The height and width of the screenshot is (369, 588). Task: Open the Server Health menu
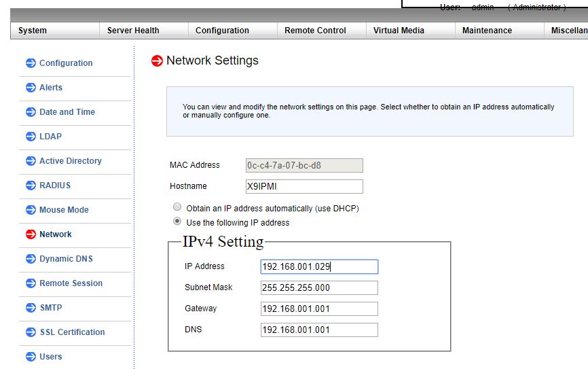133,31
